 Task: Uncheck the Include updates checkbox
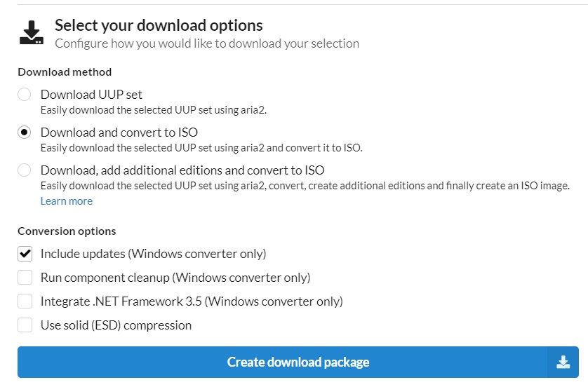click(25, 254)
